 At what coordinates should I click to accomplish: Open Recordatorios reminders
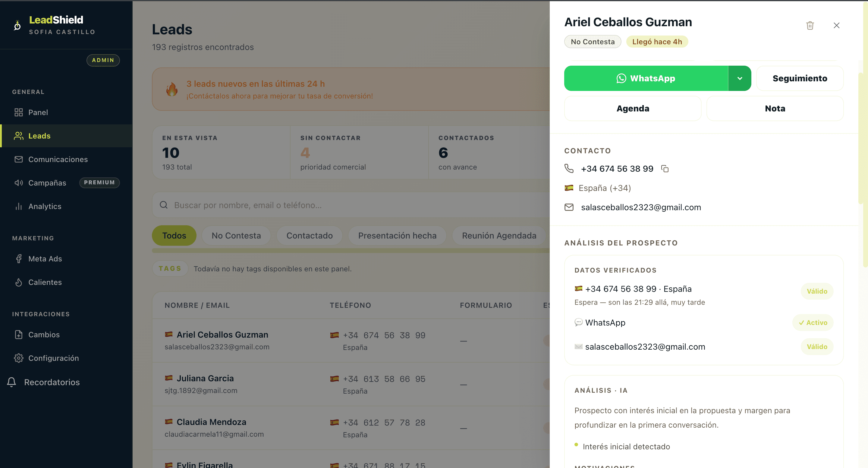click(x=66, y=382)
